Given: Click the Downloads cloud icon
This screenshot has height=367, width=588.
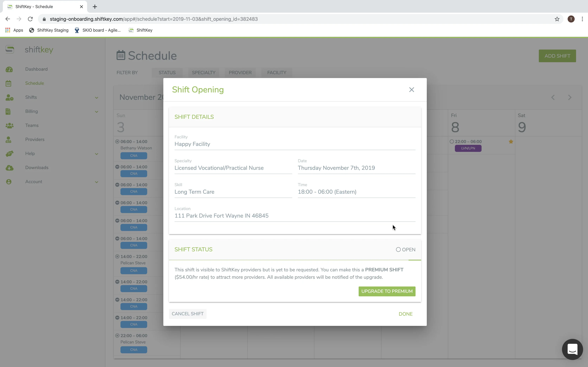Looking at the screenshot, I should point(9,168).
